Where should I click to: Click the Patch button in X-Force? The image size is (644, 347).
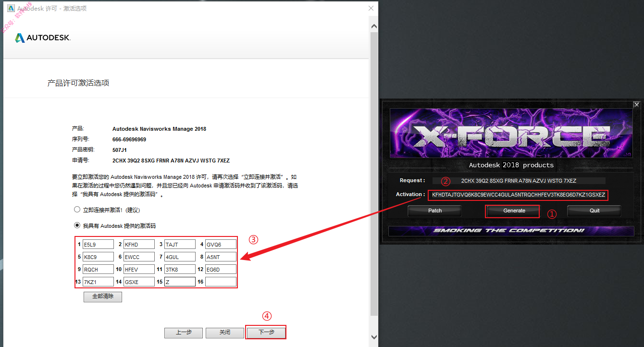[x=435, y=211]
